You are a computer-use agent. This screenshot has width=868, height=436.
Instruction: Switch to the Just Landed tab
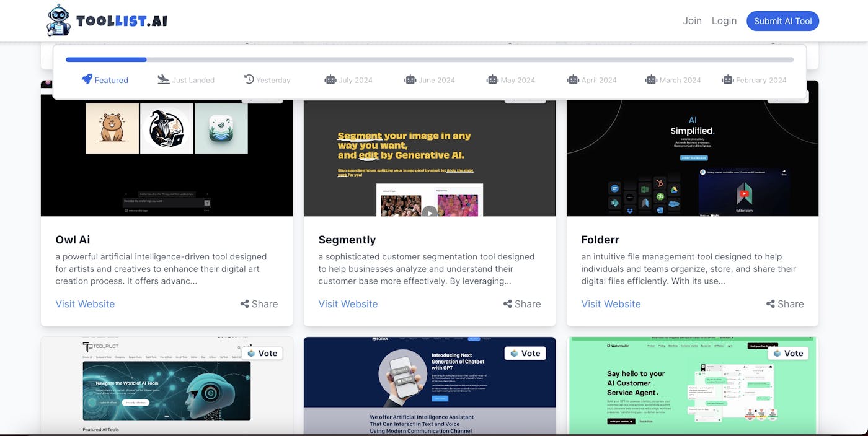(x=193, y=79)
